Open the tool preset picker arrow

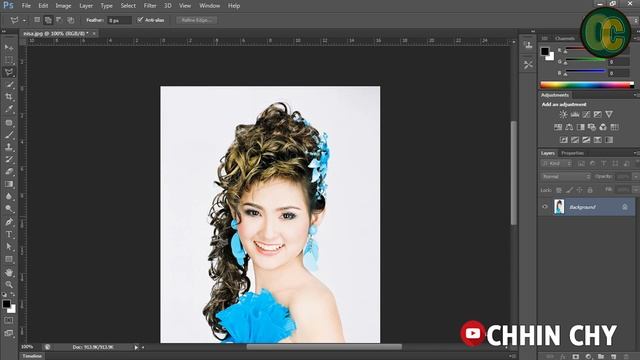coord(24,20)
